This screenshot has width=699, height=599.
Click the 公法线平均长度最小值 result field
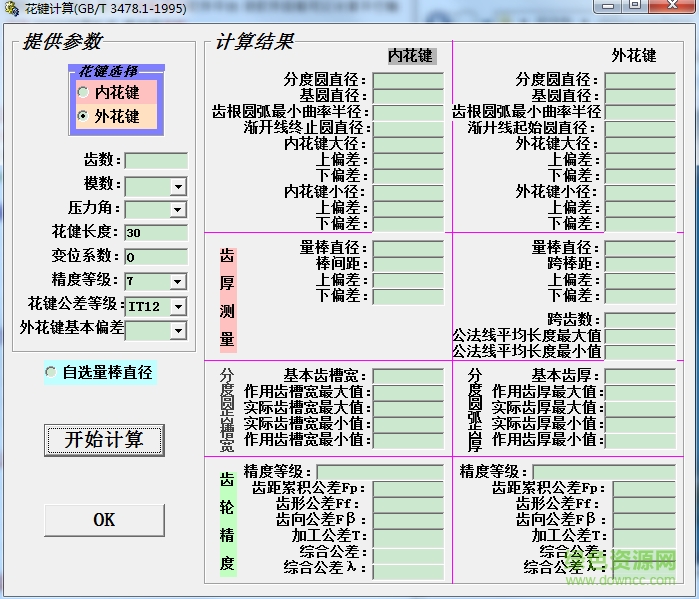coord(640,352)
